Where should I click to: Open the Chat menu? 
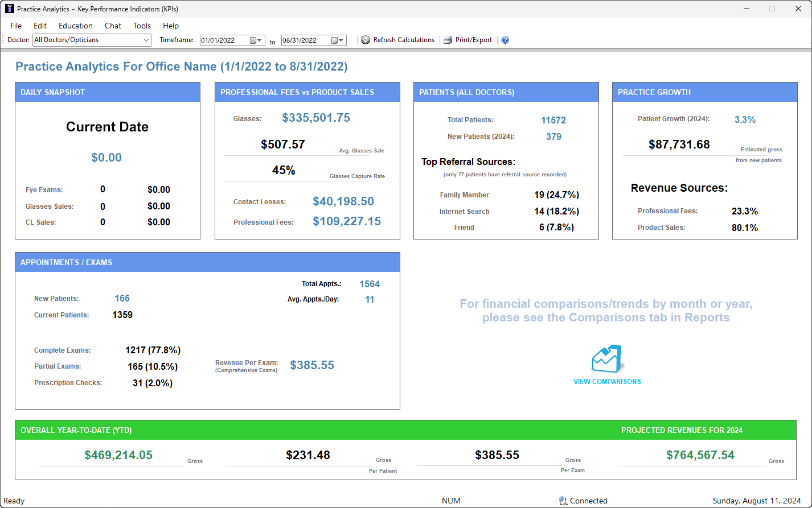113,26
